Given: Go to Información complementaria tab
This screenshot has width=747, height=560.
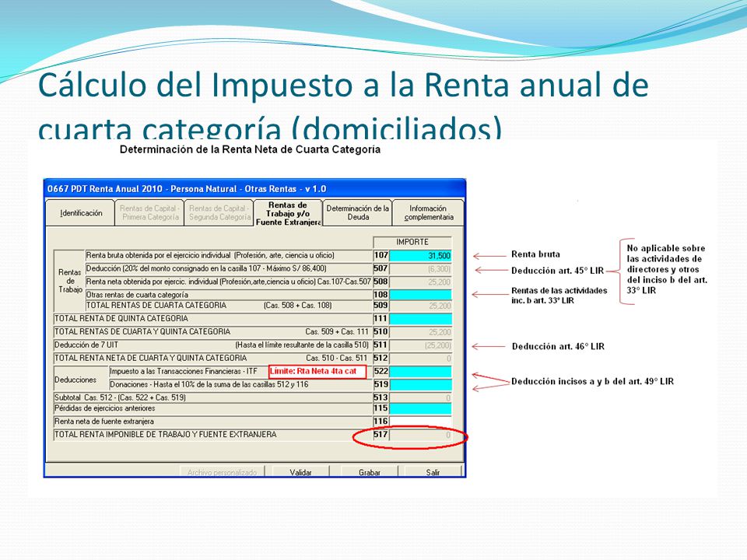Looking at the screenshot, I should [x=428, y=213].
